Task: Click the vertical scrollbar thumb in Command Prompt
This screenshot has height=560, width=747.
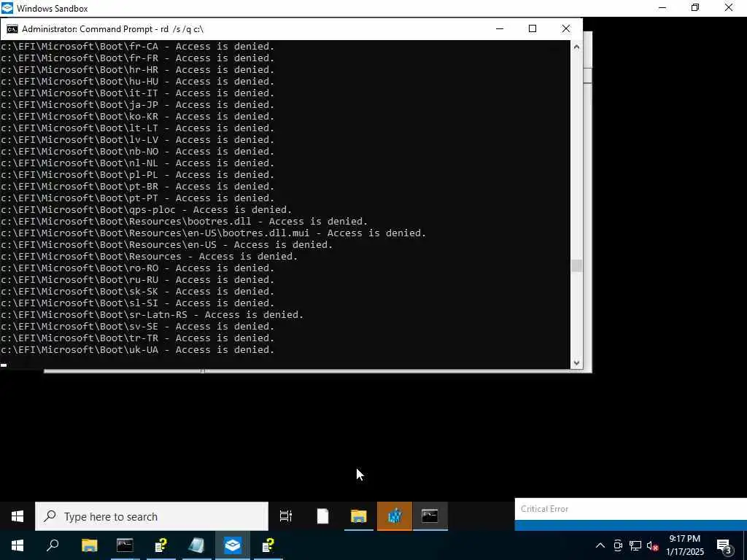Action: click(576, 265)
